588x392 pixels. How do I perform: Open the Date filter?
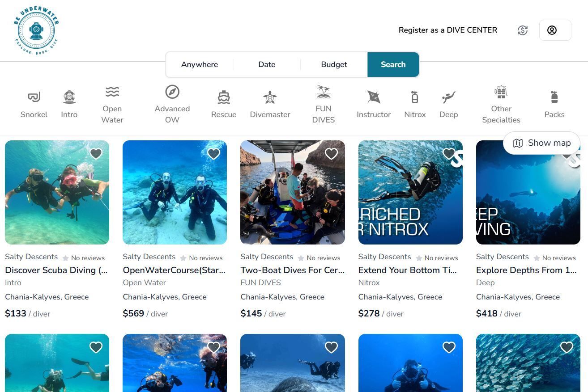tap(267, 64)
